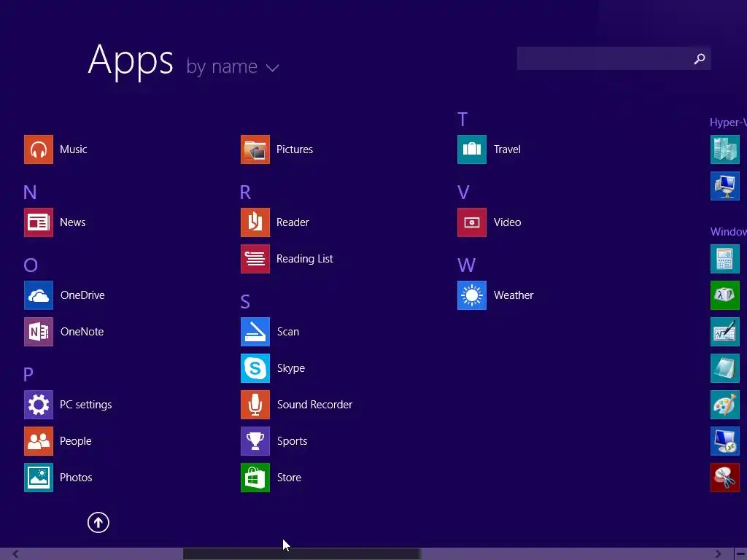Click the zoom-out minus button
Screen dimensions: 747x560
coord(741,554)
